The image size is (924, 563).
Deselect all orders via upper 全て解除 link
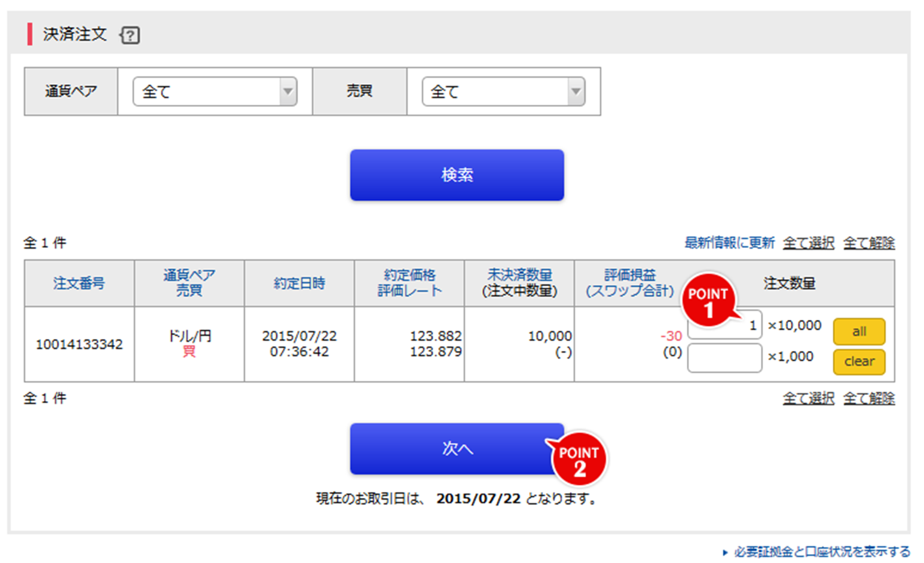[x=869, y=243]
